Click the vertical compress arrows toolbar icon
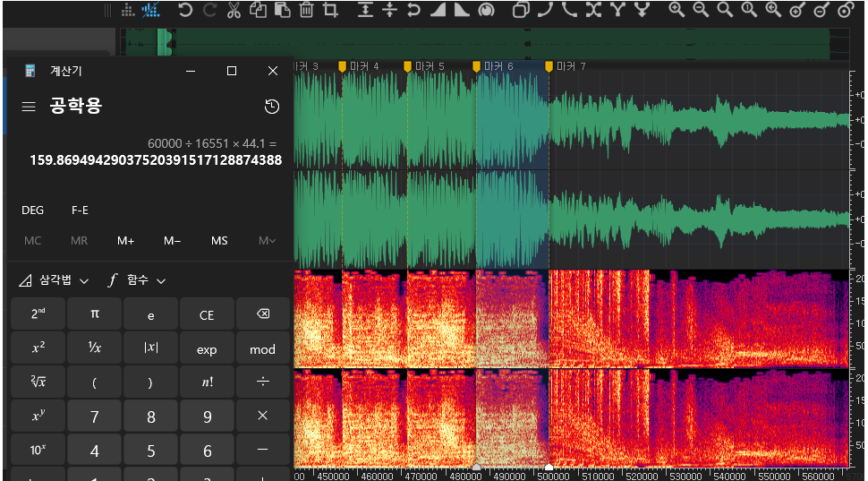Viewport: 868px width, 481px height. (x=390, y=10)
